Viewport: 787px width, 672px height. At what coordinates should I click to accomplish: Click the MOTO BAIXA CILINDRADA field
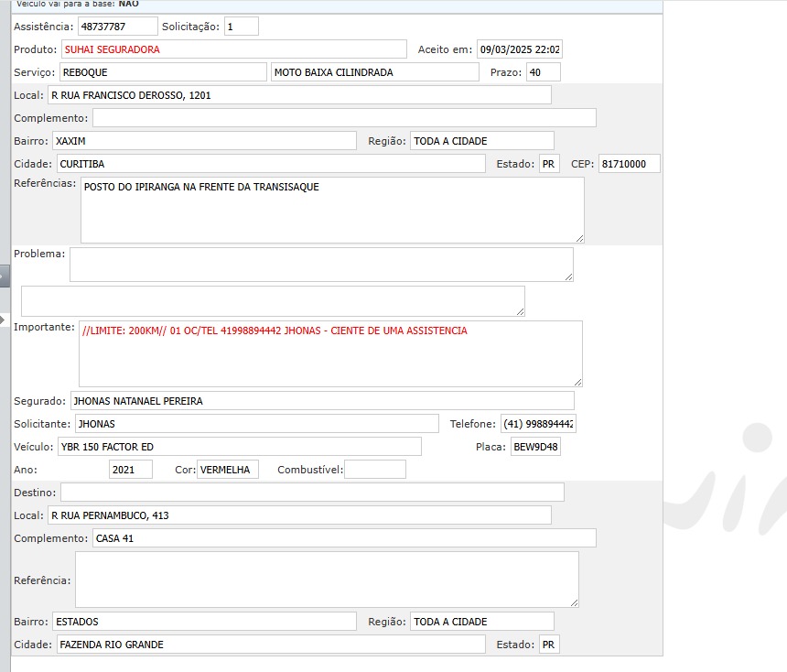tap(375, 72)
